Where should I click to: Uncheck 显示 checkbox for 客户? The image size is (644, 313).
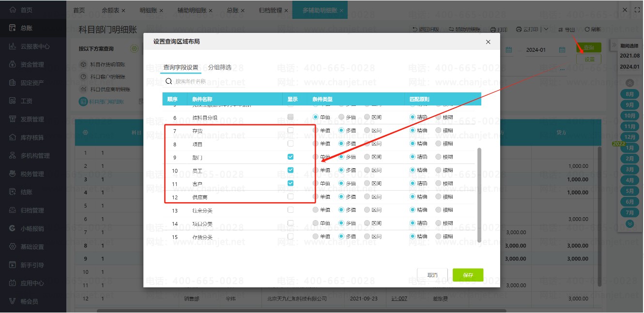(291, 183)
